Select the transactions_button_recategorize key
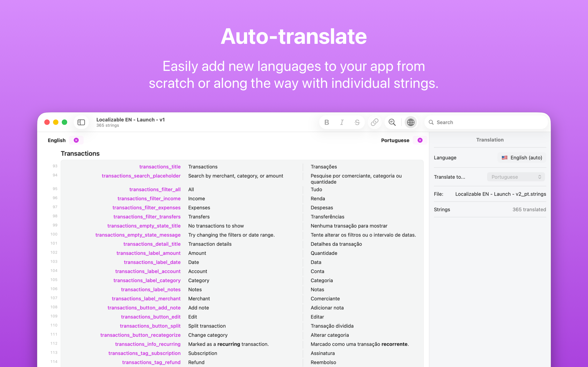This screenshot has width=588, height=367. [x=140, y=335]
